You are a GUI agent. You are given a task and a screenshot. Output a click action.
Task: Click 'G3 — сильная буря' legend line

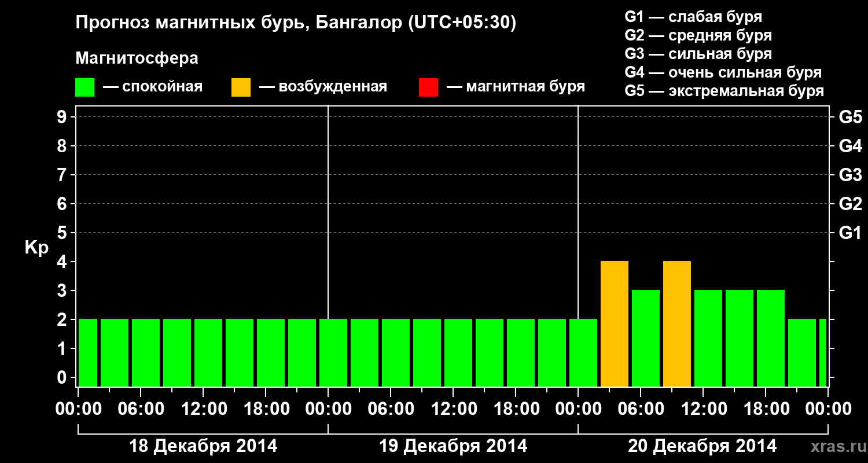point(698,54)
